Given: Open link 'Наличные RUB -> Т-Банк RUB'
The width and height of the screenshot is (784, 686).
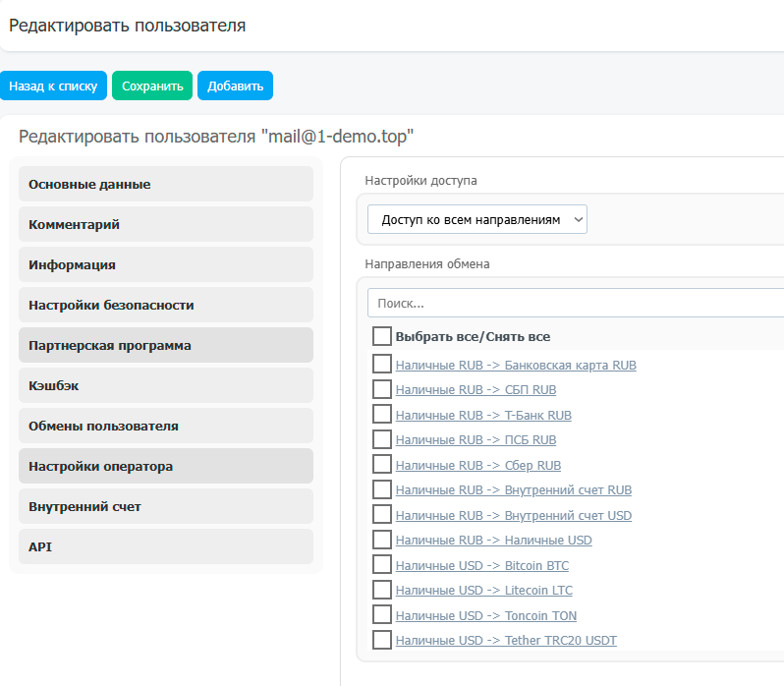Looking at the screenshot, I should (483, 415).
